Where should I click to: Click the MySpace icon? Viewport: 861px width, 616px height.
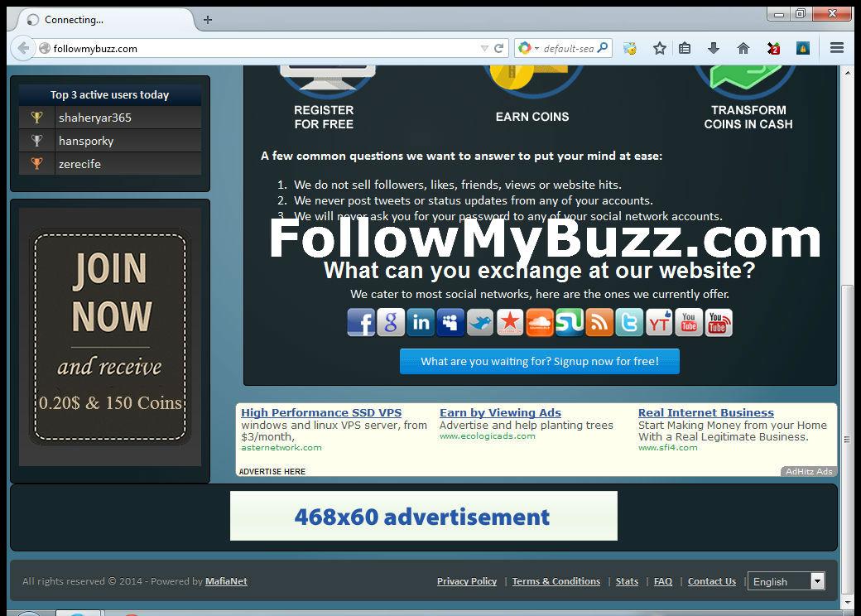450,322
